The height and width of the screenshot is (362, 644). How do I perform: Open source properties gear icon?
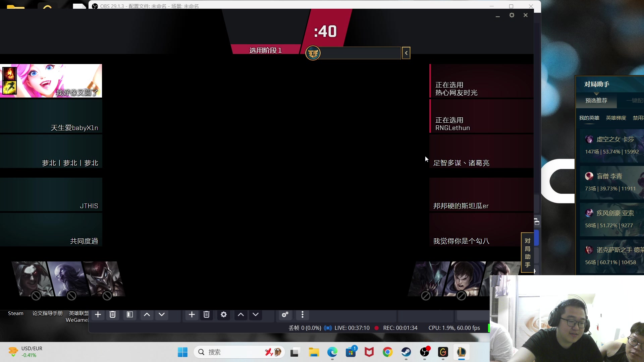click(x=224, y=314)
